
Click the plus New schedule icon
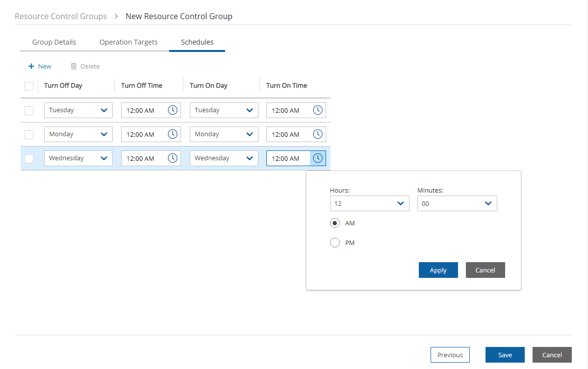(x=31, y=66)
